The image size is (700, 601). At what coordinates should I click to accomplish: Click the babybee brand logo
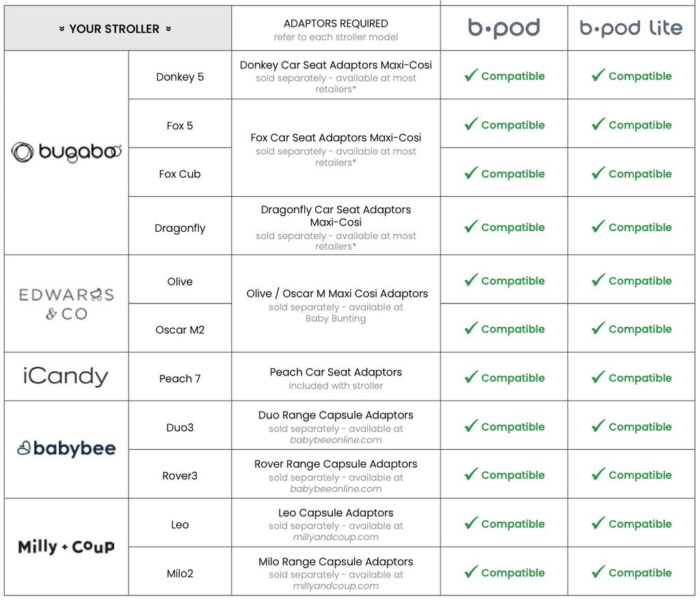click(66, 449)
